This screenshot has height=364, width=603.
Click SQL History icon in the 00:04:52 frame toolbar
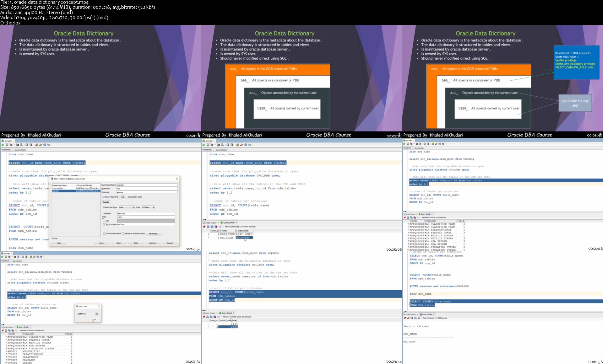(x=44, y=145)
